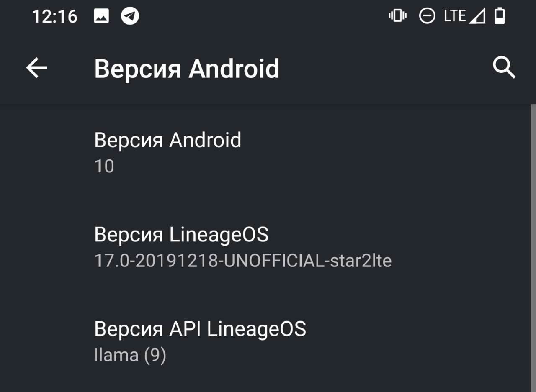The width and height of the screenshot is (536, 392).
Task: Tap the Do Not Disturb status icon
Action: (x=427, y=16)
